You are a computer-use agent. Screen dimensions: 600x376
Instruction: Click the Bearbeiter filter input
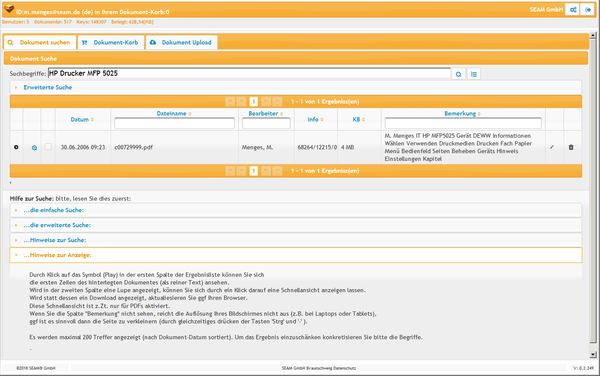click(x=266, y=123)
